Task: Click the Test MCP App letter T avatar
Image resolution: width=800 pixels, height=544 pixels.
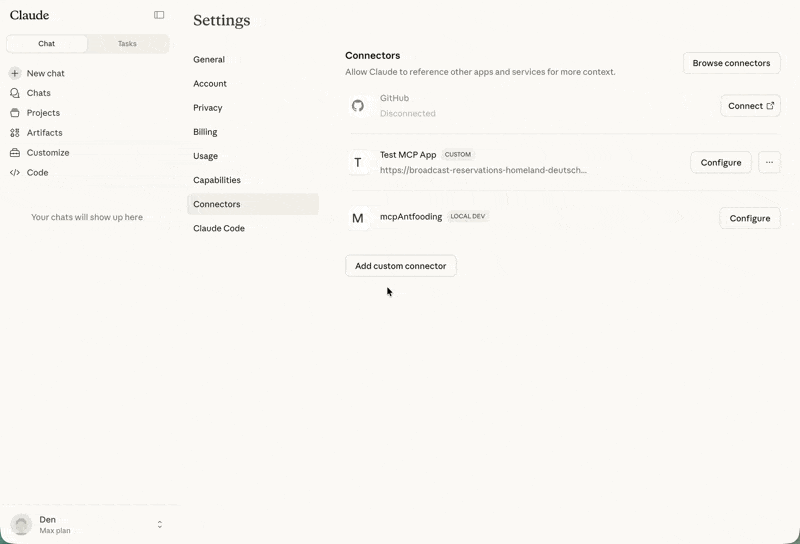Action: click(x=358, y=162)
